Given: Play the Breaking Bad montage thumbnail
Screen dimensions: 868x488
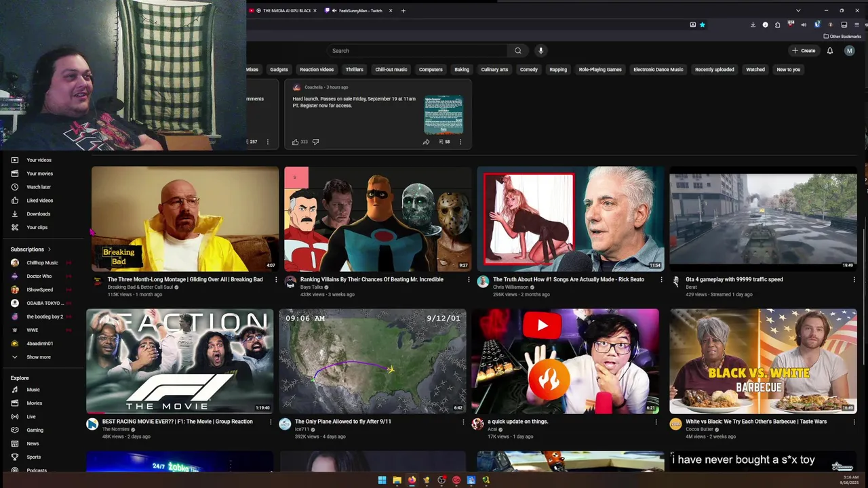Looking at the screenshot, I should coord(185,219).
